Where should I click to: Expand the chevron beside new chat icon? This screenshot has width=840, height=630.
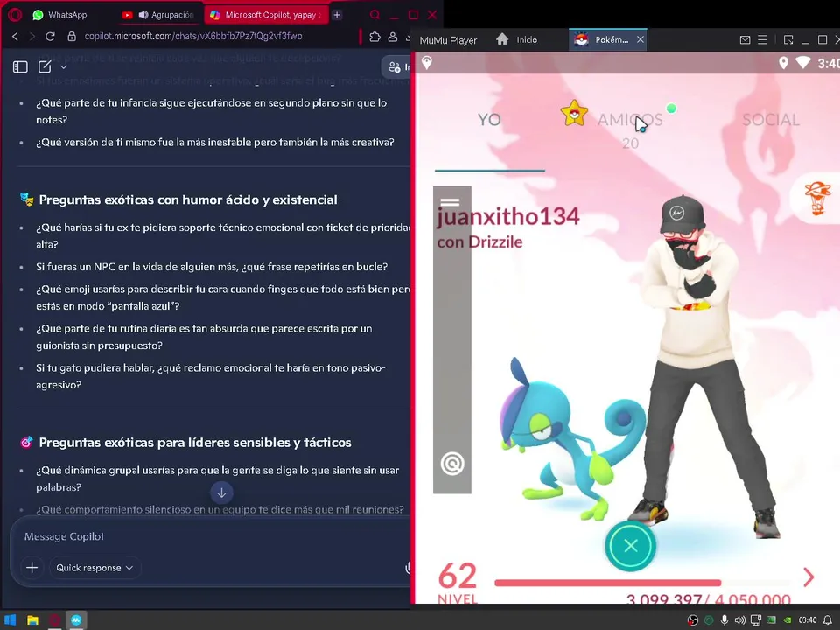(63, 67)
